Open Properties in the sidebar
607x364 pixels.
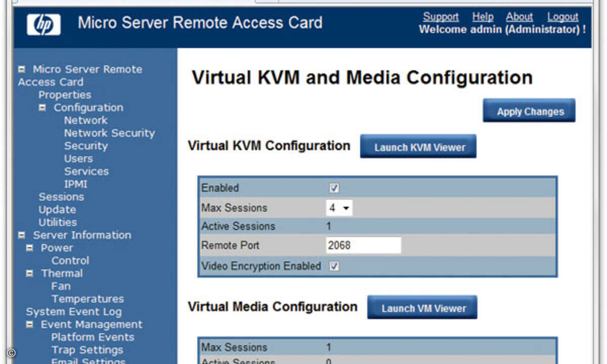(65, 95)
